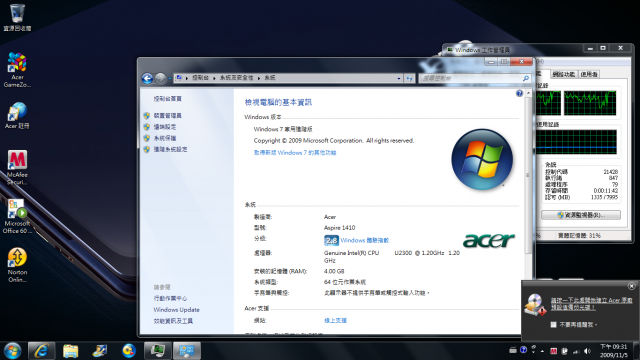Open the yellow-blue round taskbar icon

(129, 351)
